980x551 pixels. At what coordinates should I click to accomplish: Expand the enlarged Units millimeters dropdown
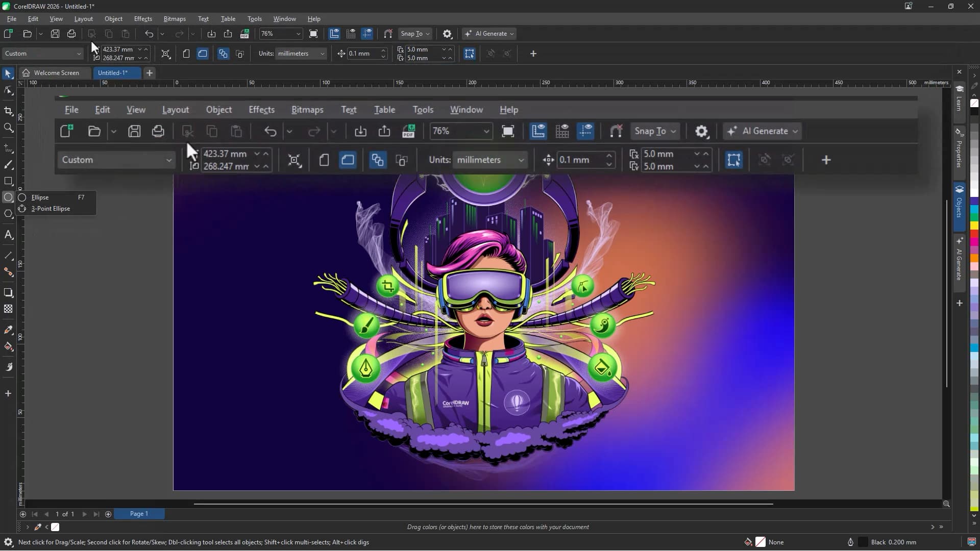coord(490,160)
